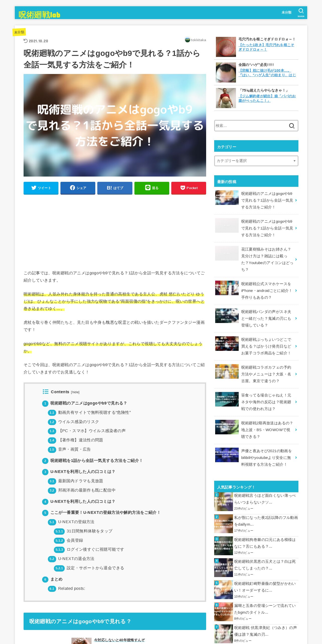Jump to 最新国内ドラマも見放題 section
The height and width of the screenshot is (644, 322).
tap(80, 481)
